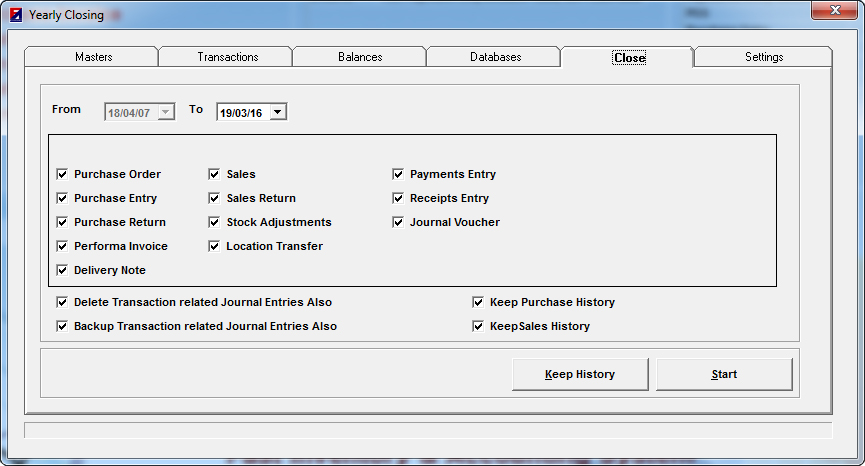The width and height of the screenshot is (865, 466).
Task: Disable the Payments Entry checkbox
Action: point(399,174)
